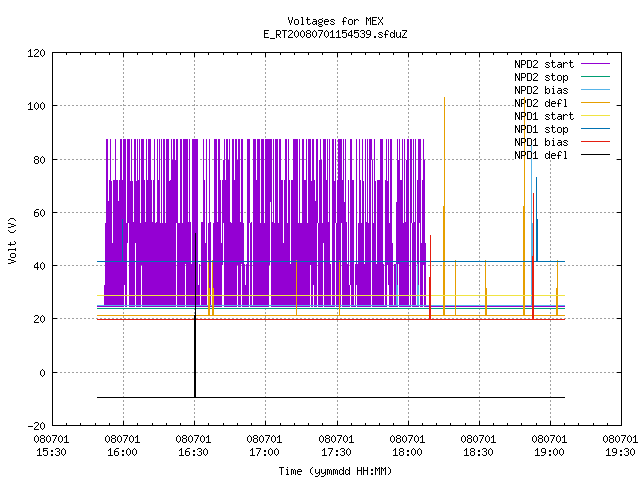Click the x-axis tick label 19:00
This screenshot has width=640, height=480.
point(549,452)
